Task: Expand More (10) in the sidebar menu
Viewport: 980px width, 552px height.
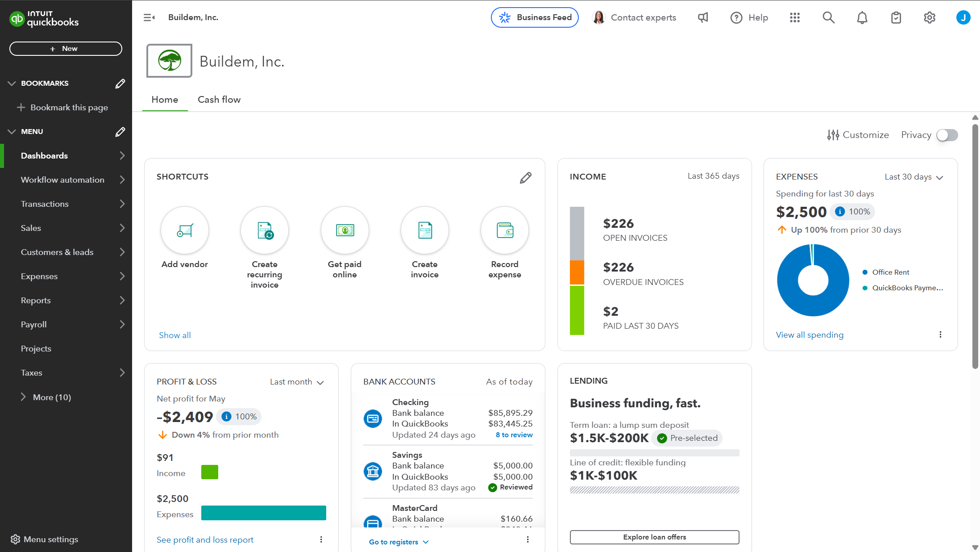Action: (53, 397)
